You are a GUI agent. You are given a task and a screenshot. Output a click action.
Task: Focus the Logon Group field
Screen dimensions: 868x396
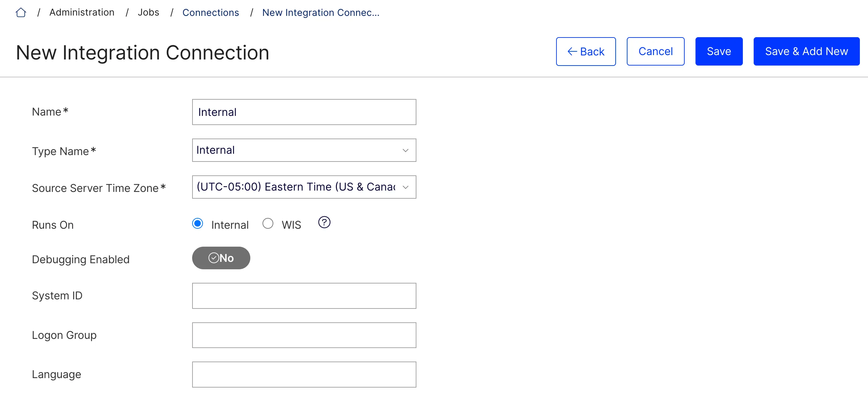[x=304, y=335]
